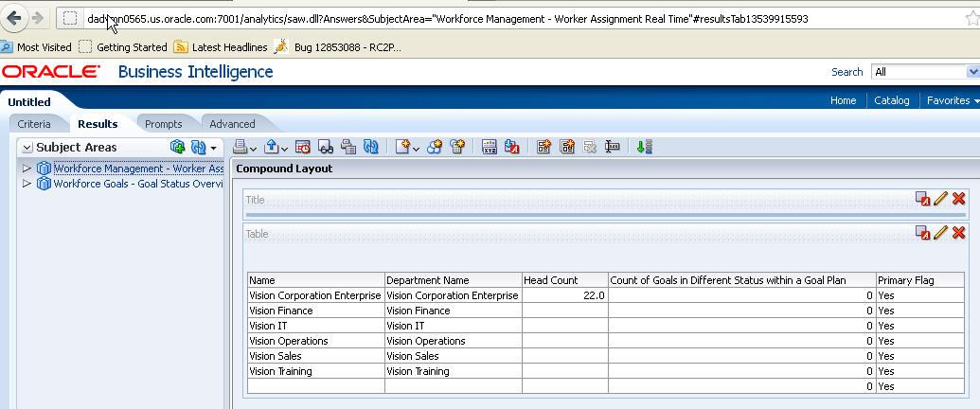Switch to the Criteria tab

pos(34,124)
